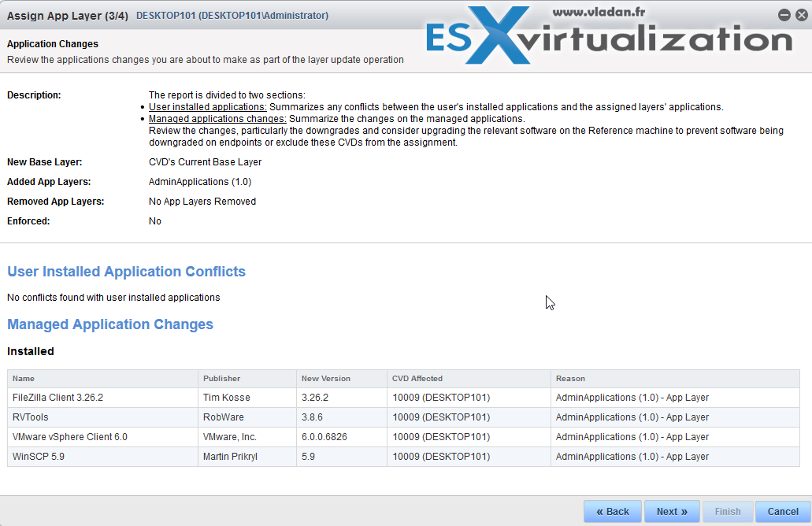The image size is (812, 526).
Task: Click the User Installed Application Conflicts heading
Action: point(126,272)
